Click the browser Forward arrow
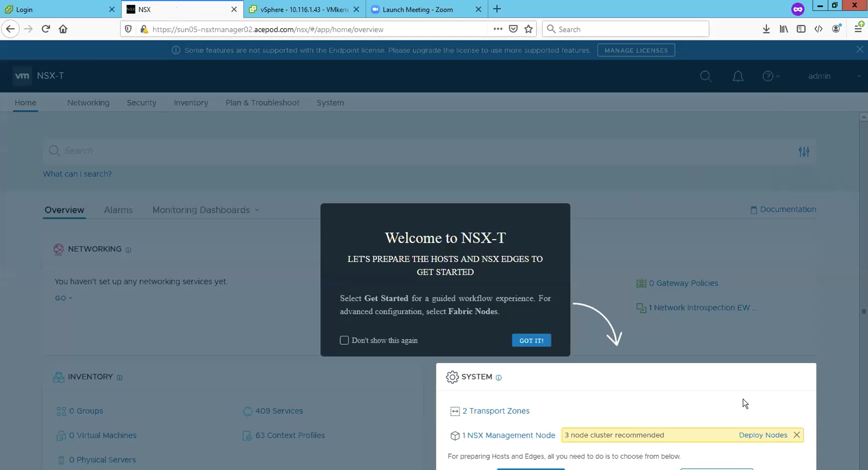868x470 pixels. [28, 29]
